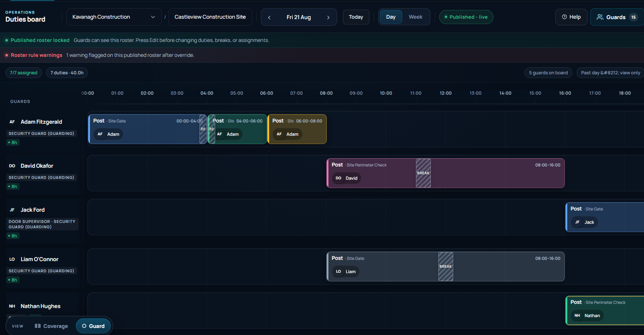Screen dimensions: 644x335
Task: Click the Adam chip in the 06:00-08:00 duty
Action: 287,134
